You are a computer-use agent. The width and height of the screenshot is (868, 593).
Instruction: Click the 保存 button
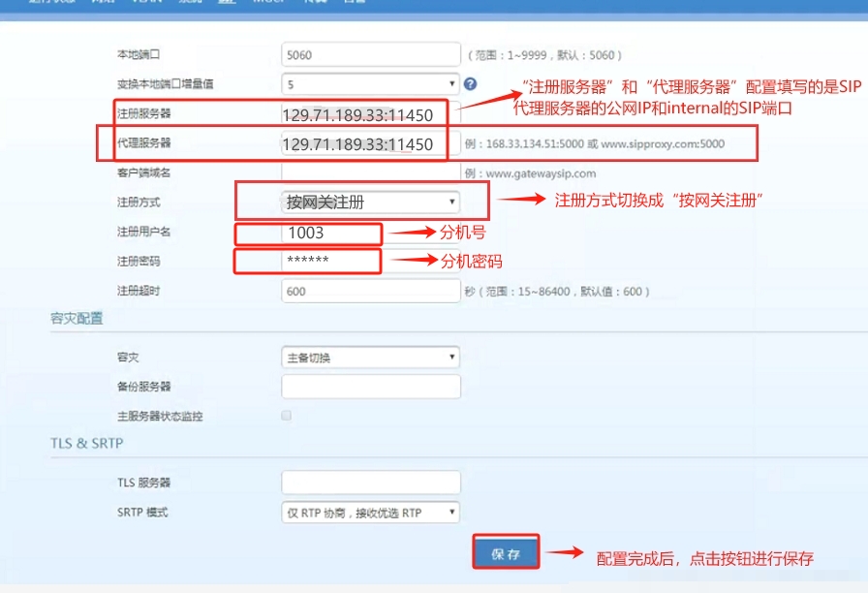tap(506, 554)
